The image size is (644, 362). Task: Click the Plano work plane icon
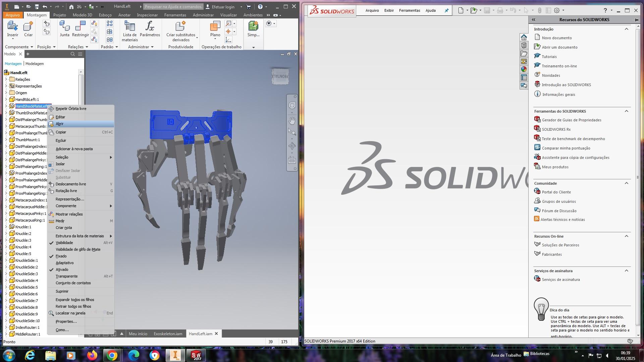pos(215,26)
